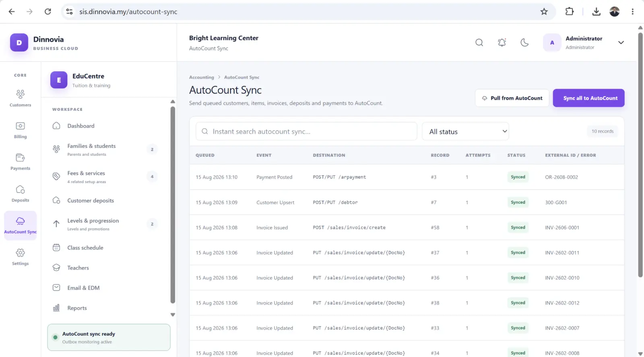Open Families & students menu item
This screenshot has width=644, height=357.
click(105, 150)
